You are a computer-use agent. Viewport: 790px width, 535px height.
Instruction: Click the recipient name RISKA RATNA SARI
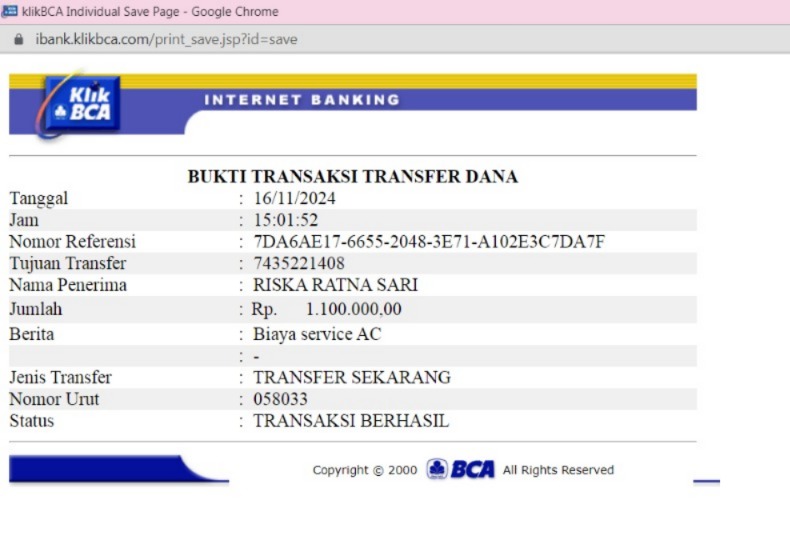tap(335, 285)
